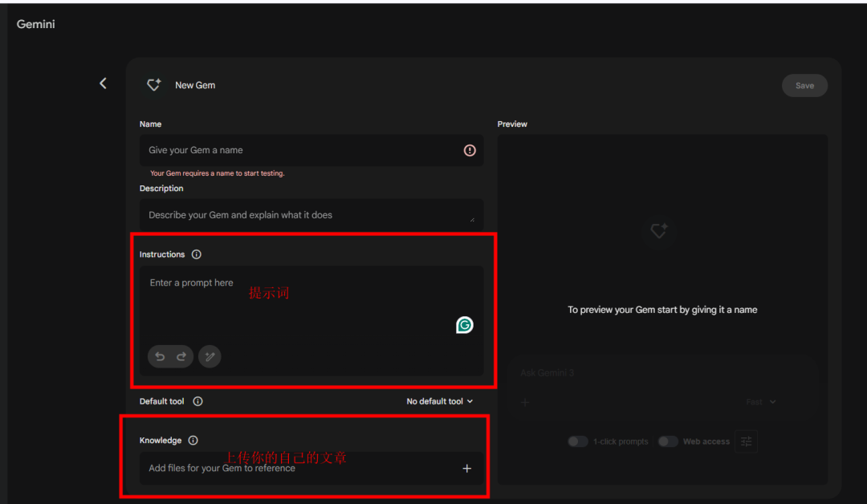Open the Default tool info icon

198,401
